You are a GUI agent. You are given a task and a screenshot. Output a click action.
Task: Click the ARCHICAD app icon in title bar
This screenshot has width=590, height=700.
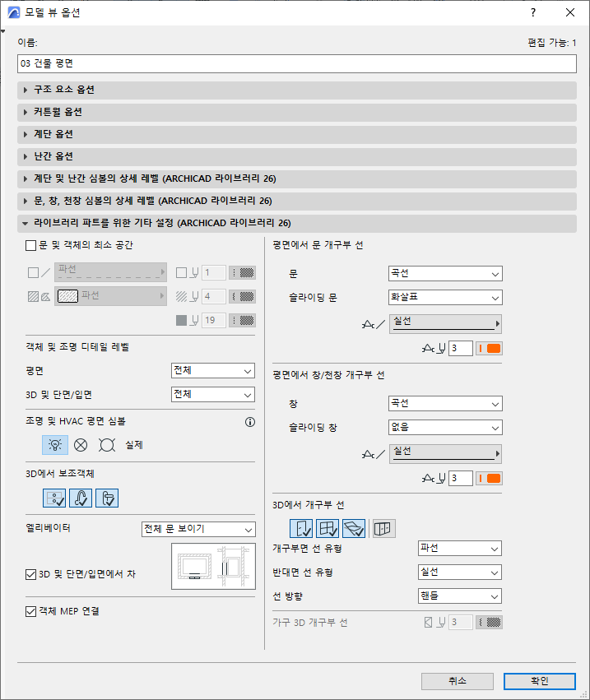[x=14, y=12]
